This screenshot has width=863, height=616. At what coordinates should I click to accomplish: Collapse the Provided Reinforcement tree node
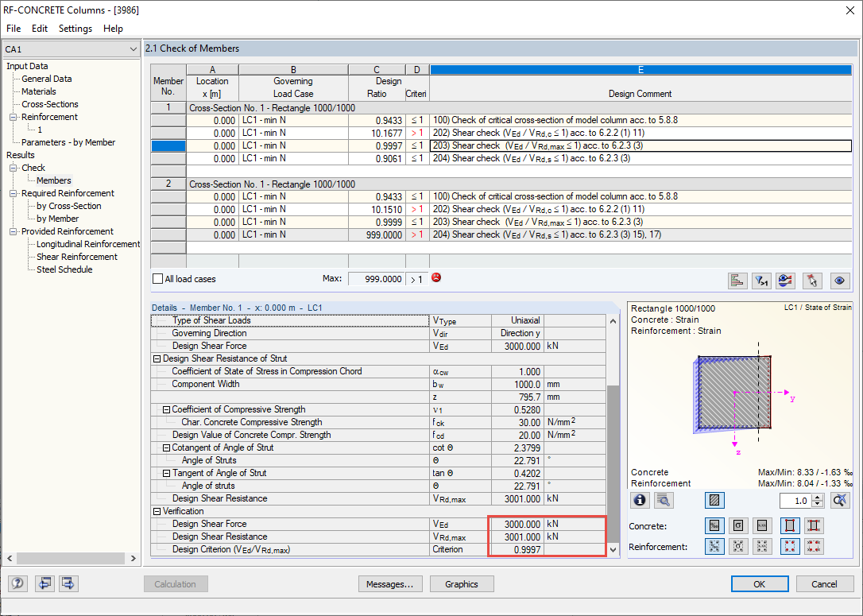14,232
